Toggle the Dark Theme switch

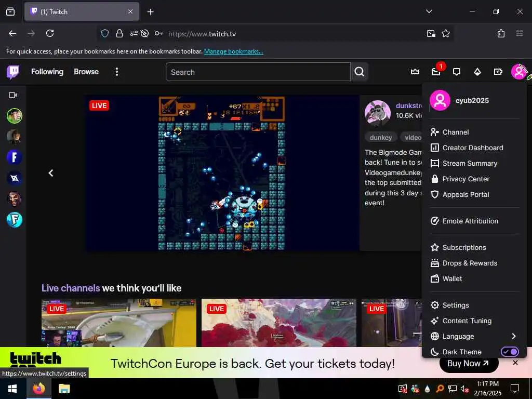[x=510, y=352]
